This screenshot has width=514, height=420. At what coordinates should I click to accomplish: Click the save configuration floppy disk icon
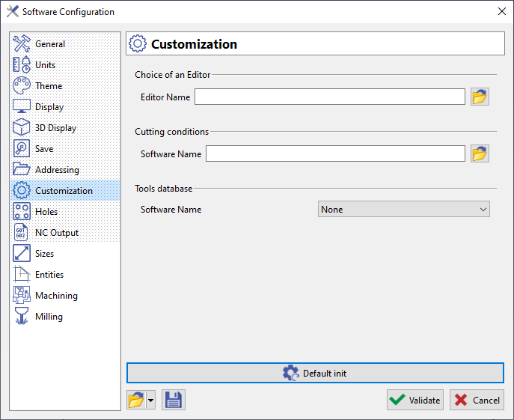[x=174, y=400]
